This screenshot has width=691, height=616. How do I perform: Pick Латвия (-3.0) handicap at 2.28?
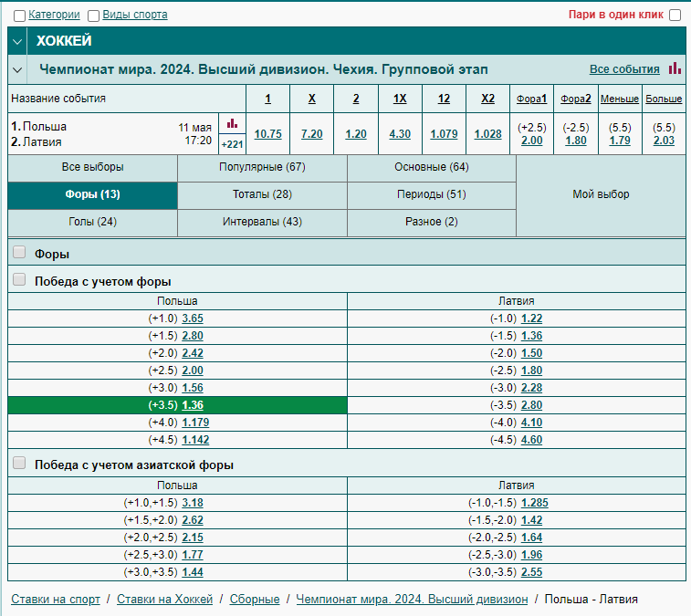[531, 388]
